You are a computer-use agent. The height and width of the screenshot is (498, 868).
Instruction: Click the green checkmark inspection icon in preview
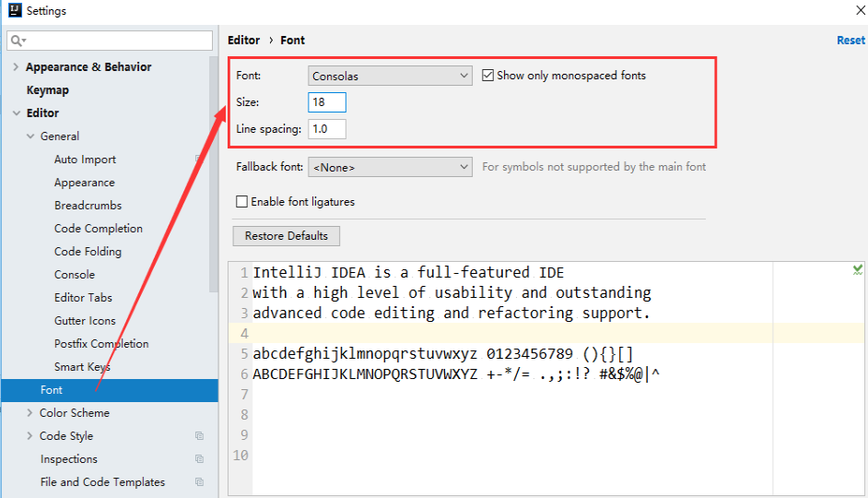click(858, 270)
